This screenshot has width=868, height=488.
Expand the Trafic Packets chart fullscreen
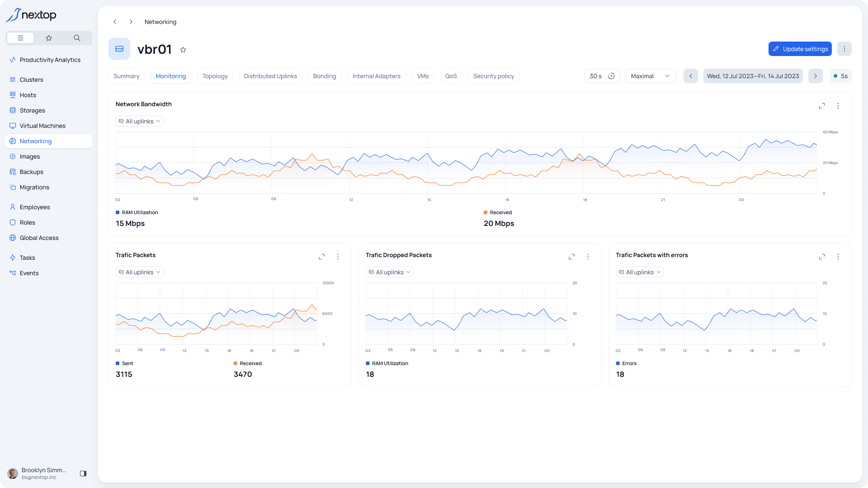click(x=321, y=257)
